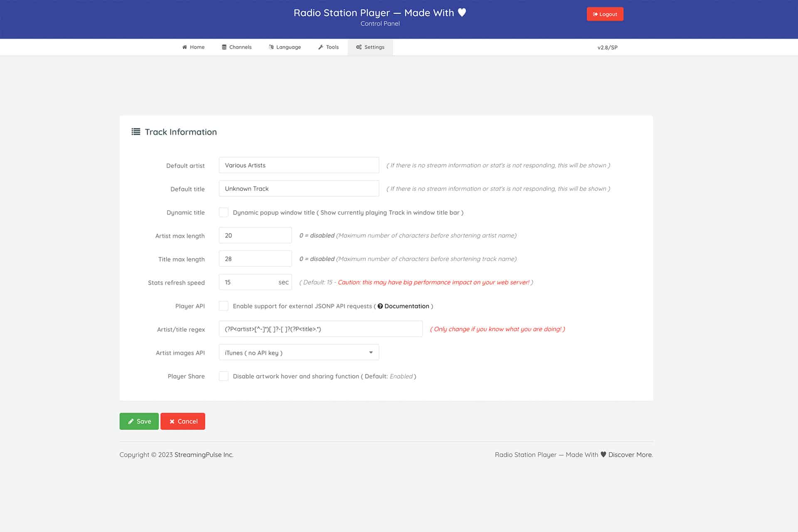This screenshot has height=532, width=798.
Task: Enable the Dynamic popup window title checkbox
Action: [x=224, y=212]
